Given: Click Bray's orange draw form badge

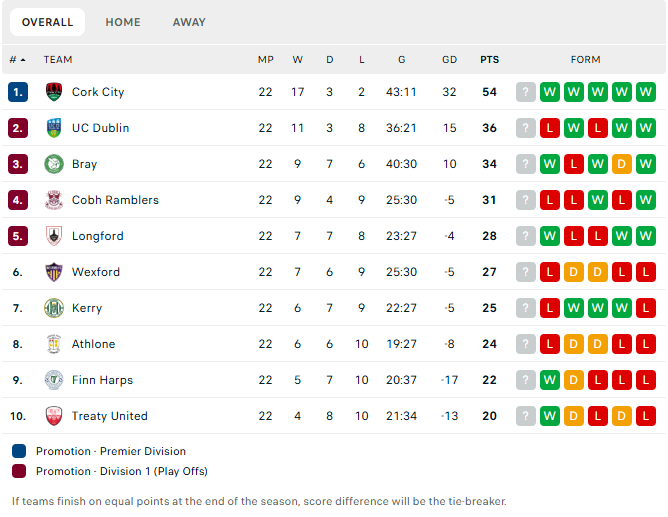Looking at the screenshot, I should 622,164.
